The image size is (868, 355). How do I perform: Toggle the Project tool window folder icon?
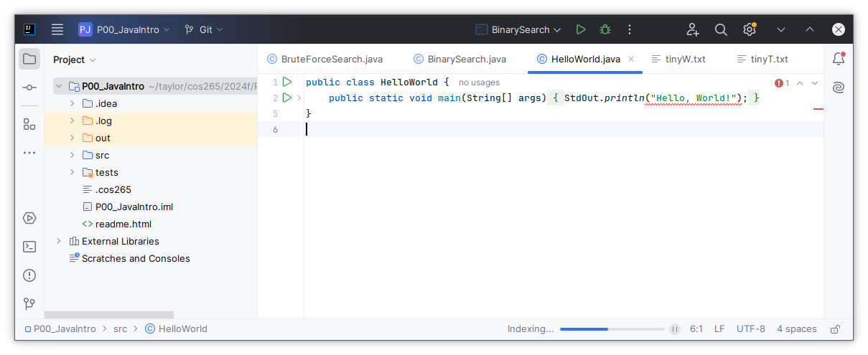29,59
